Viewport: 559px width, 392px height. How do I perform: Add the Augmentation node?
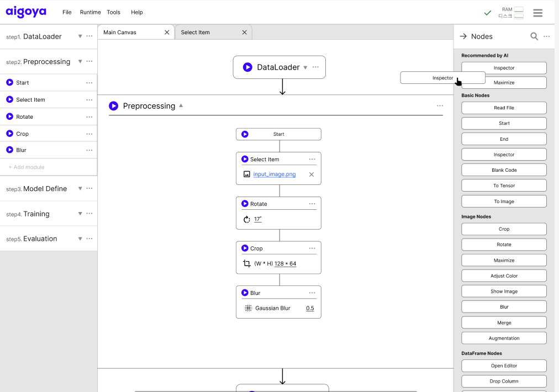pyautogui.click(x=504, y=338)
